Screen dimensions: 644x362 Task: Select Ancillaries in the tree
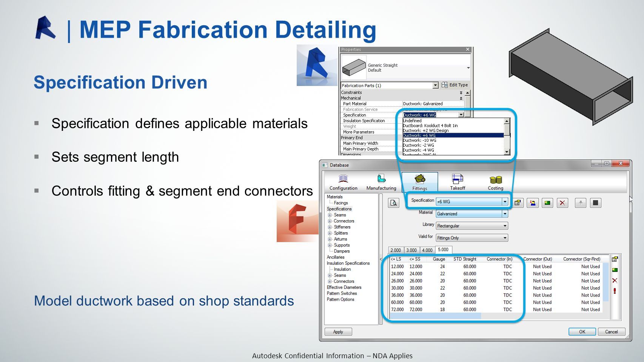[x=336, y=257]
